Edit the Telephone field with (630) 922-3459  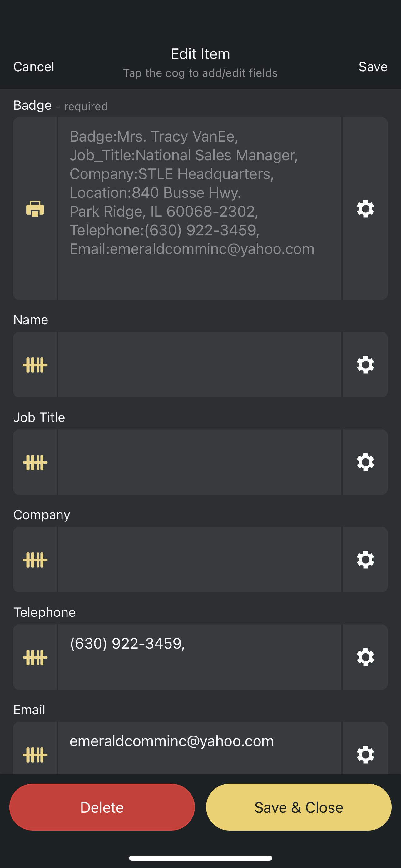tap(199, 657)
